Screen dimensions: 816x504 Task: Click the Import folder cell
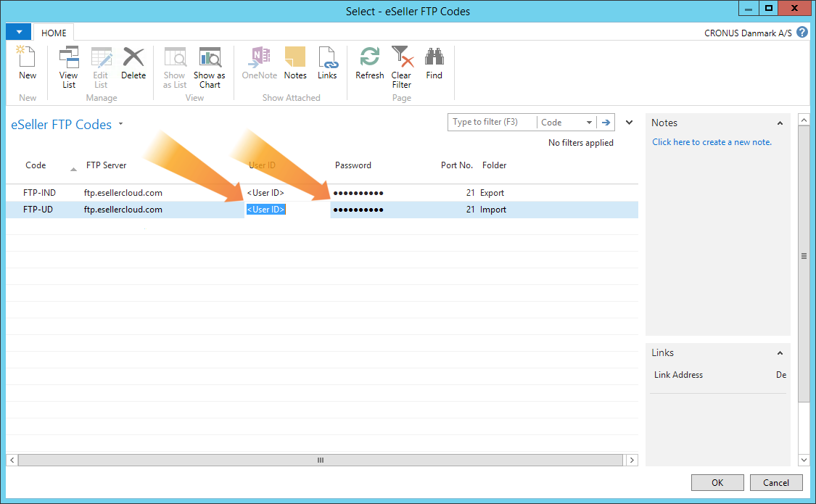[493, 210]
